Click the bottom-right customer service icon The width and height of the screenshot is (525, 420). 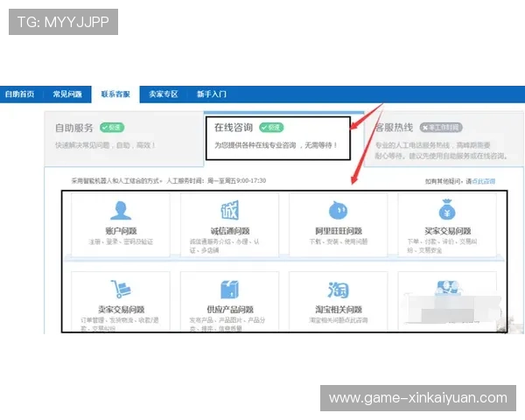(447, 287)
